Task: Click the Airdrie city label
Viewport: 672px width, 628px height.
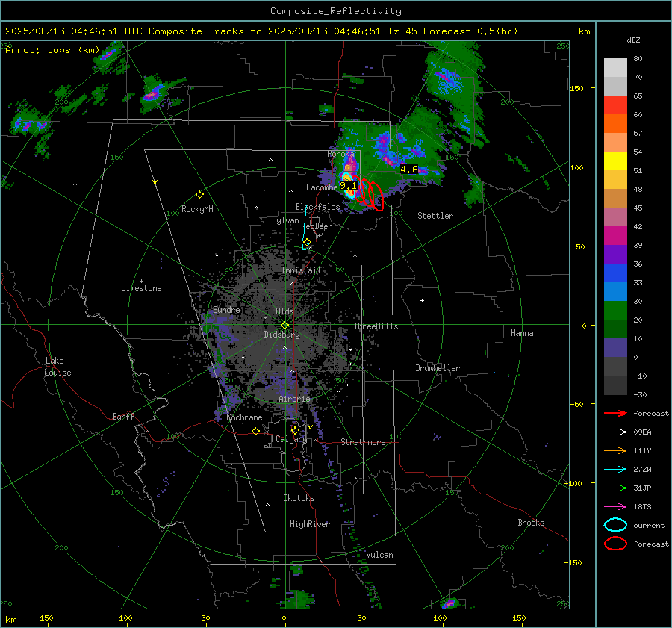Action: [294, 399]
